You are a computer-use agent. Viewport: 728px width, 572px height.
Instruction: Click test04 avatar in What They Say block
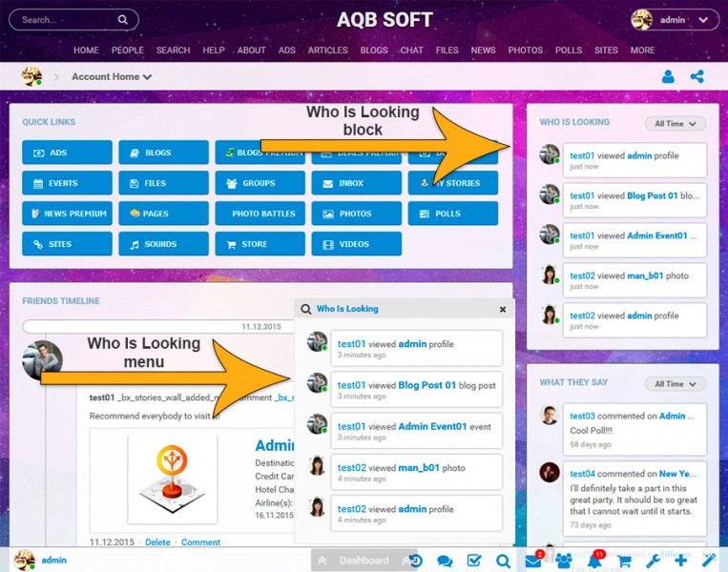point(550,472)
